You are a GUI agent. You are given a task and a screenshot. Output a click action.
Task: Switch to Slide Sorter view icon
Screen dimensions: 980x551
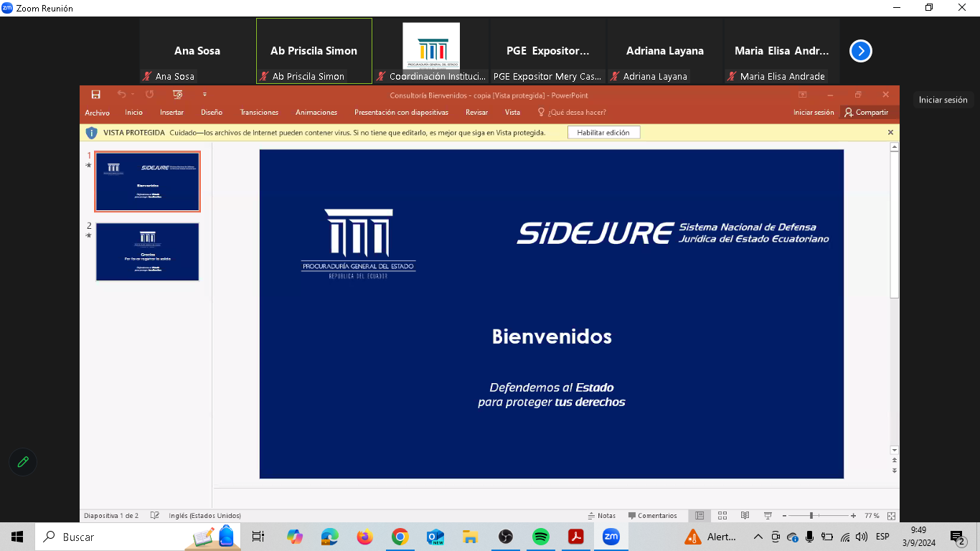pyautogui.click(x=722, y=516)
